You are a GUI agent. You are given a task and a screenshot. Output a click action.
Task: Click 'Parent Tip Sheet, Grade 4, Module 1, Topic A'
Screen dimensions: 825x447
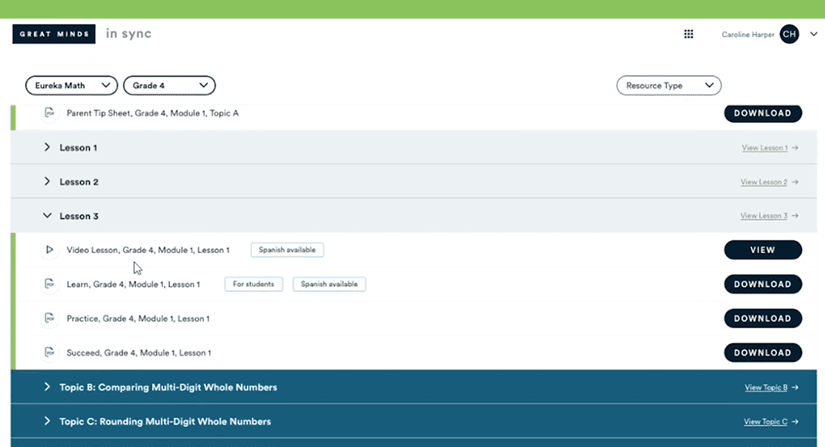pyautogui.click(x=153, y=113)
